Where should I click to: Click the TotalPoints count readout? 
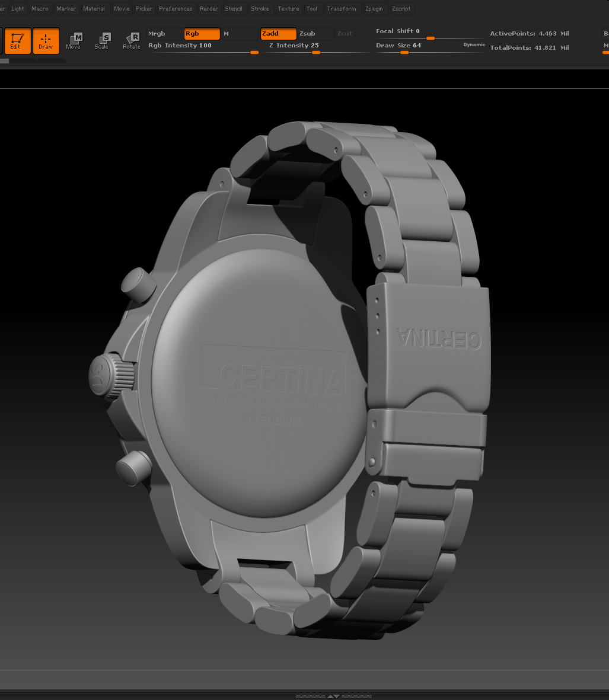tap(529, 47)
